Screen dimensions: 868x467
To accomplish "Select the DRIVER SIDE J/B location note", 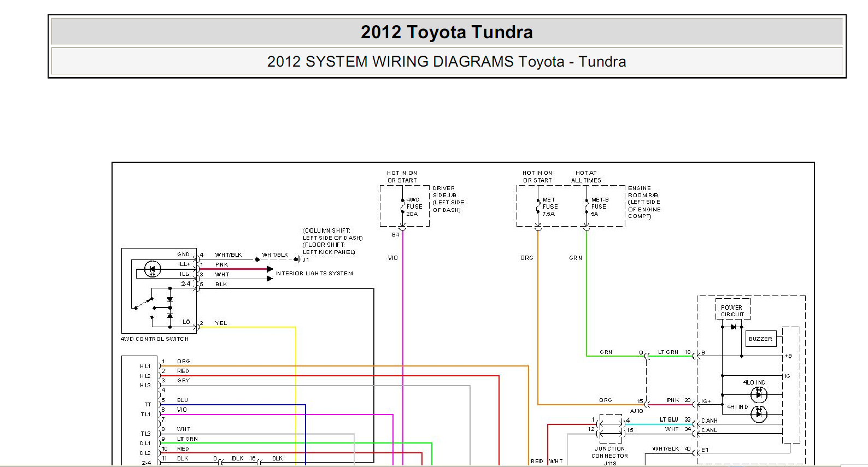I will [x=448, y=199].
